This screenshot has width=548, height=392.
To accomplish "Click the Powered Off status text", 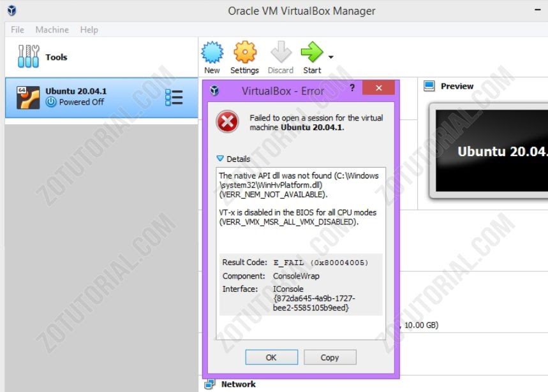I will pos(82,102).
